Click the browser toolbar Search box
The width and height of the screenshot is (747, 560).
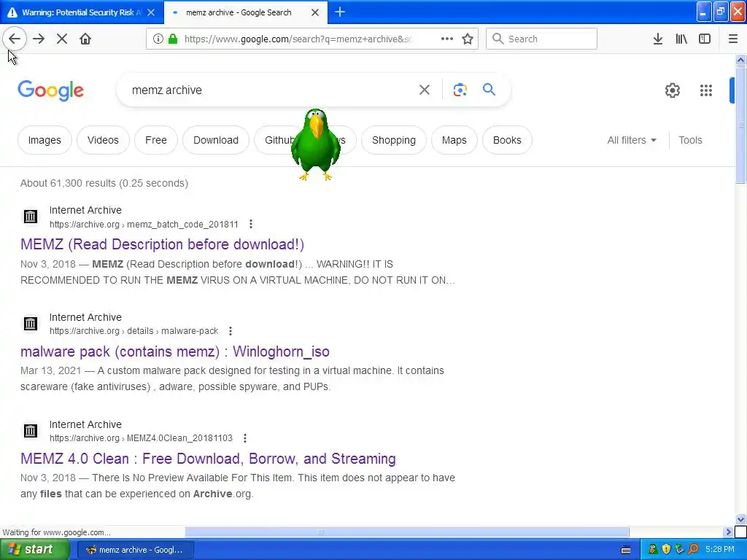click(541, 39)
